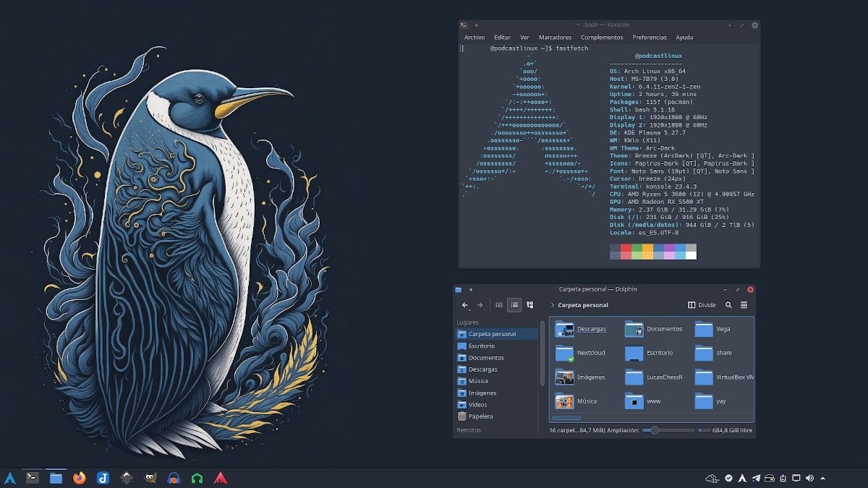Open the Arch Linux application launcher
This screenshot has height=488, width=868.
pyautogui.click(x=10, y=478)
